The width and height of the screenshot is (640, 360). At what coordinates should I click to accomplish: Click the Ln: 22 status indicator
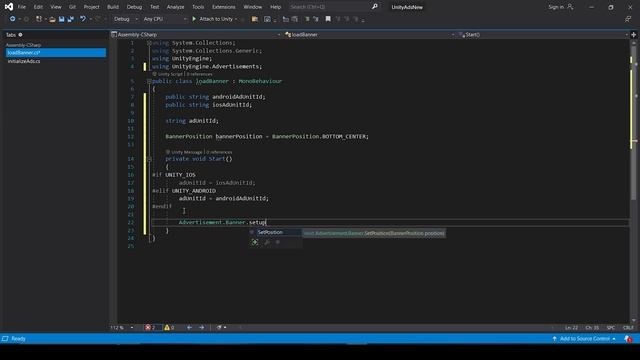(x=571, y=328)
